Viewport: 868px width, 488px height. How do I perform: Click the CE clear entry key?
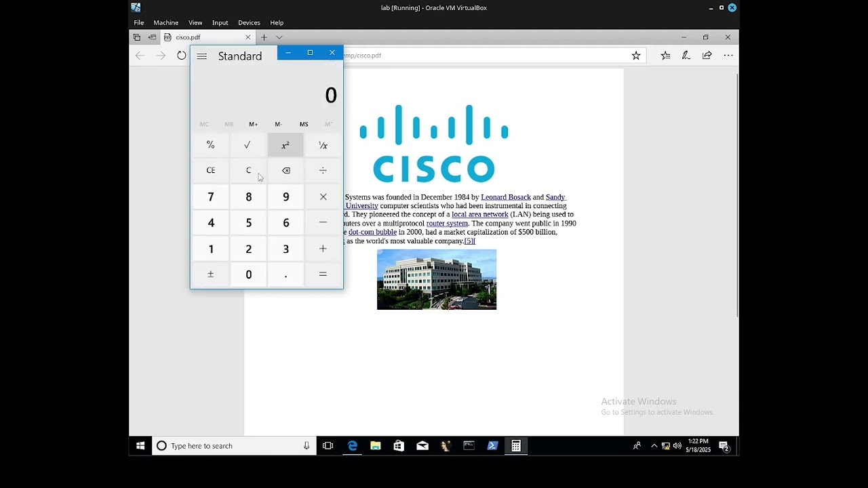click(x=211, y=171)
